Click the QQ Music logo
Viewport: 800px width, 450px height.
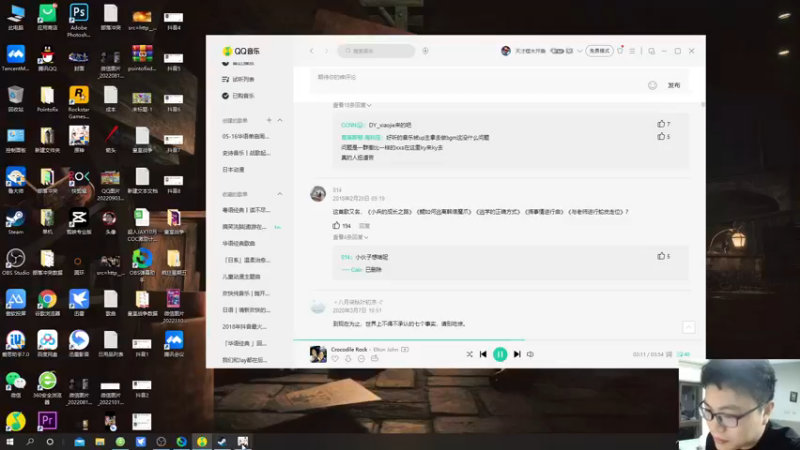[x=241, y=51]
